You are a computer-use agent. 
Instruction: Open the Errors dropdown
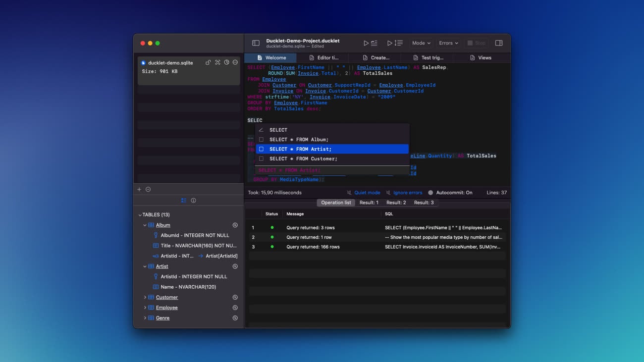point(448,43)
